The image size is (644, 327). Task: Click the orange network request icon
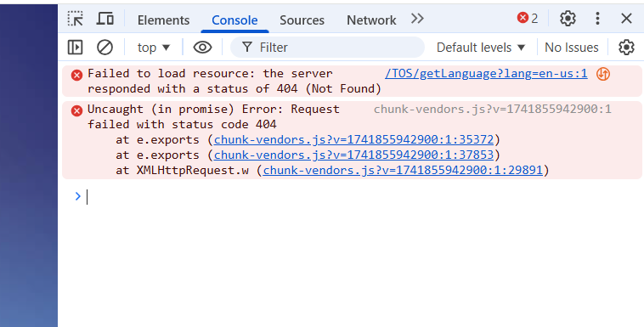coord(603,74)
